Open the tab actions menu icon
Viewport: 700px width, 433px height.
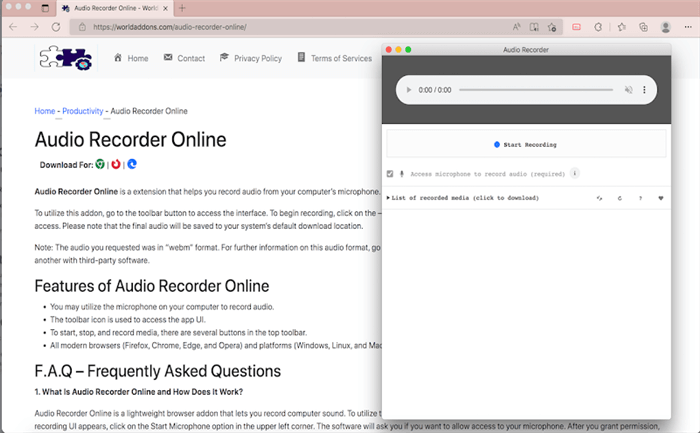45,8
